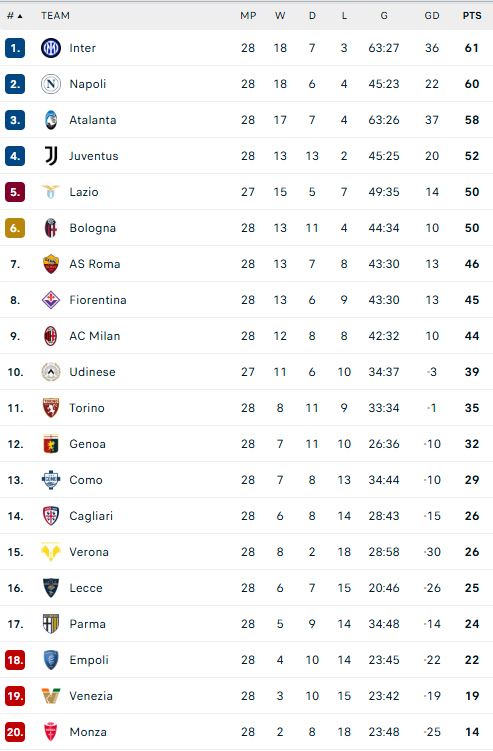Screen dimensions: 493x751
Task: Sort standings by PTS column header
Action: [472, 16]
